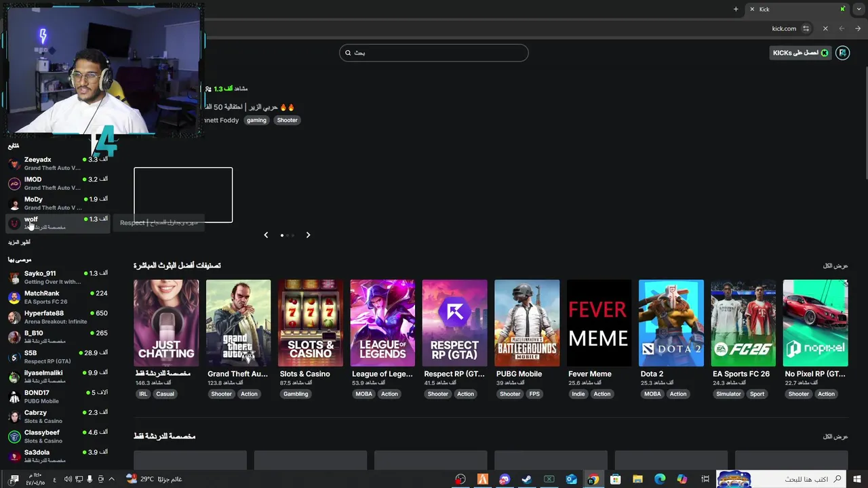Open the tab search dropdown arrow
This screenshot has width=868, height=488.
coord(859,9)
